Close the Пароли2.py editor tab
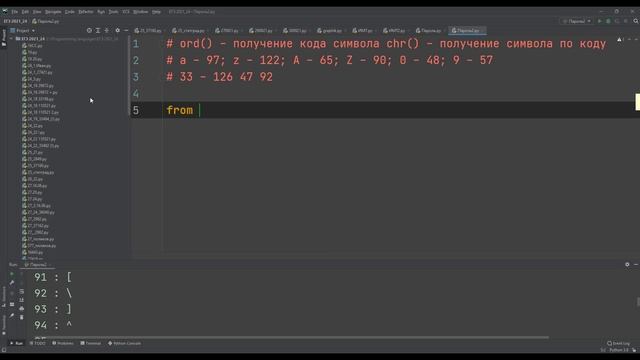 pos(483,31)
